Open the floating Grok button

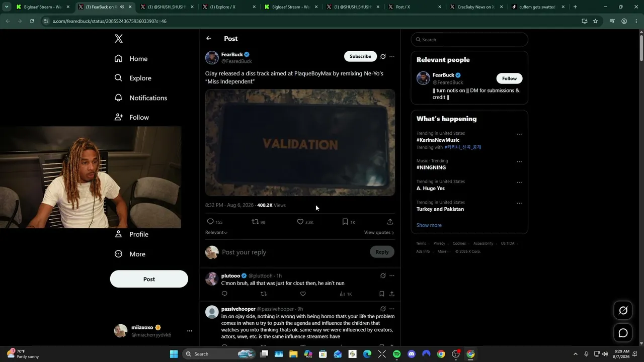(x=623, y=311)
